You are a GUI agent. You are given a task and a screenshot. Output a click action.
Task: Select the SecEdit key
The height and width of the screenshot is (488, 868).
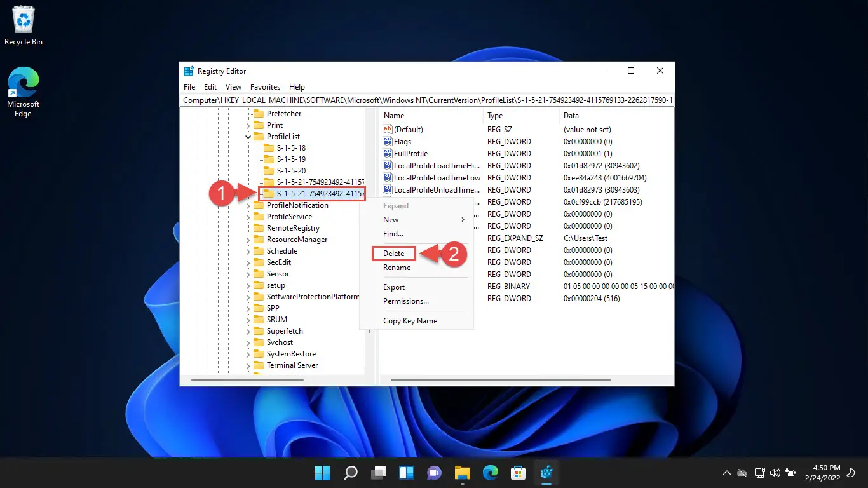click(x=279, y=262)
